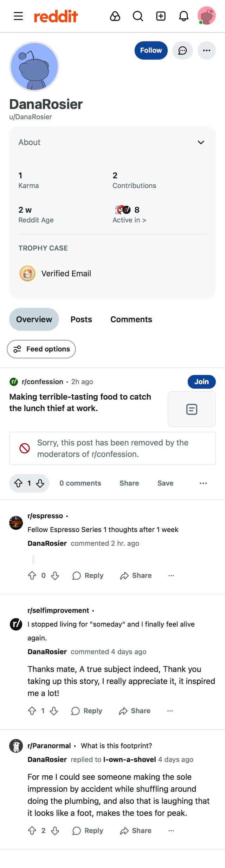
Task: Open the profile more options ellipsis
Action: [x=207, y=50]
